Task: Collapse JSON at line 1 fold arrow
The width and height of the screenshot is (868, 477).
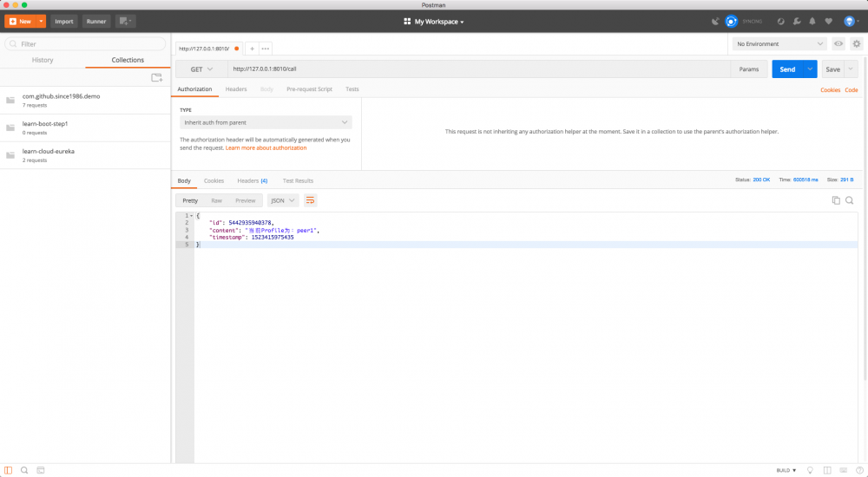Action: click(x=192, y=216)
